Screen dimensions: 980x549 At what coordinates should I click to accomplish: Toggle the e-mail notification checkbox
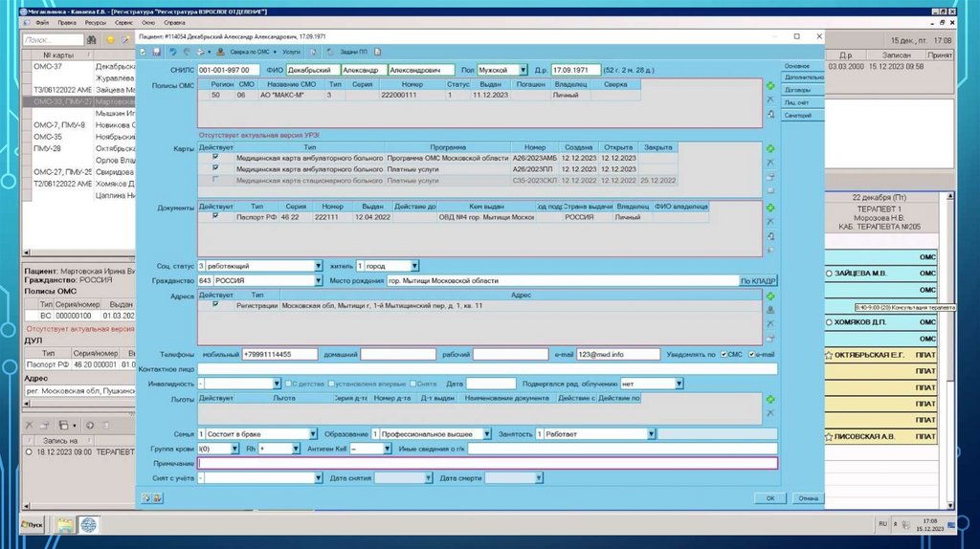click(751, 354)
